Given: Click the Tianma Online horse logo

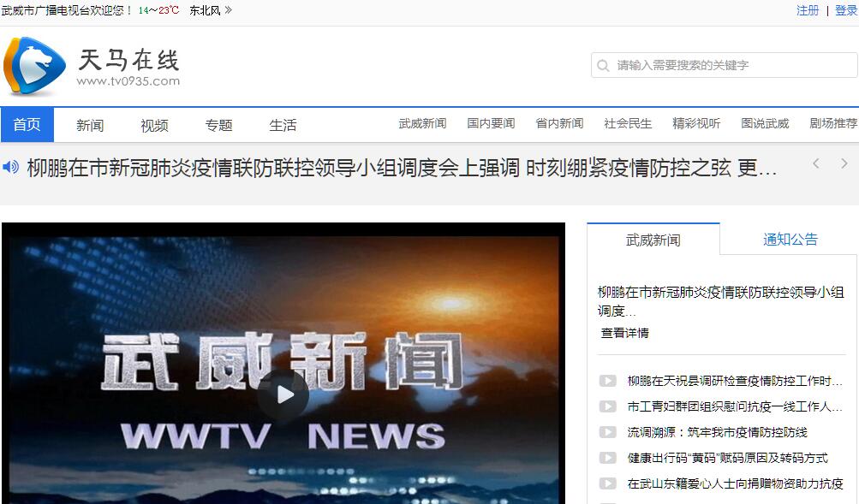Looking at the screenshot, I should (35, 67).
